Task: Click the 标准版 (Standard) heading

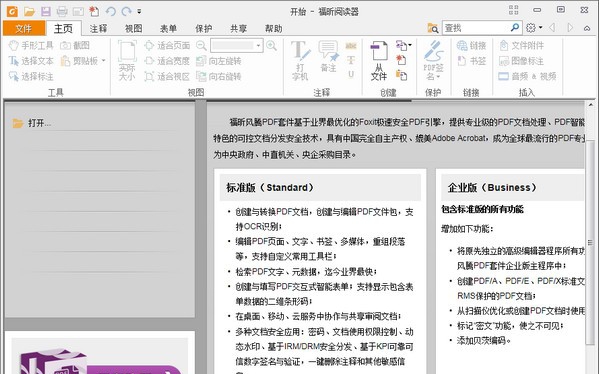Action: pyautogui.click(x=270, y=187)
